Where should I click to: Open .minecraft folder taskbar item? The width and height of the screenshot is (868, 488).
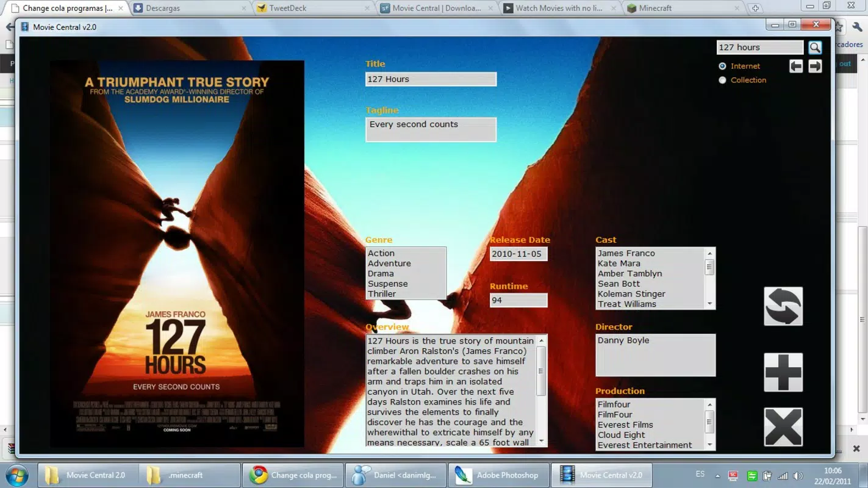pos(190,475)
